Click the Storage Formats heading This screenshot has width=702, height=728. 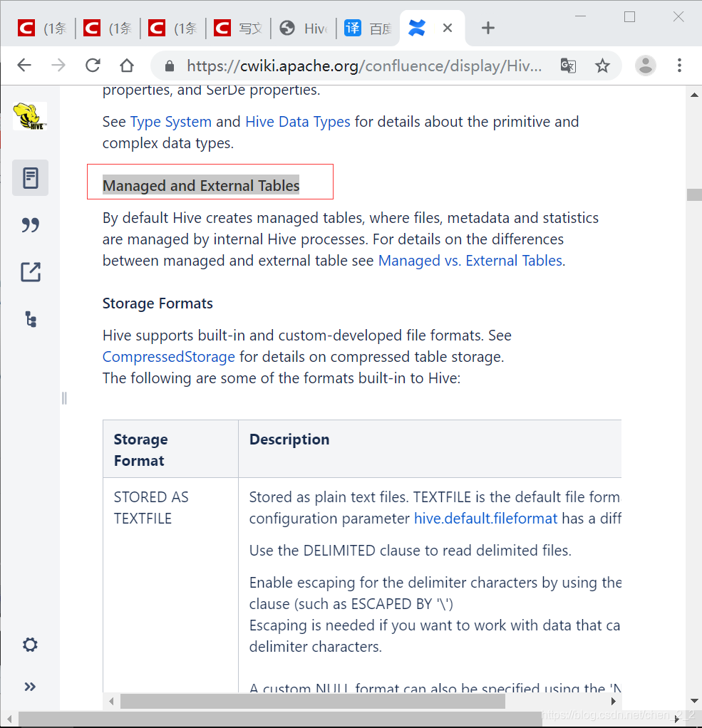click(x=158, y=303)
